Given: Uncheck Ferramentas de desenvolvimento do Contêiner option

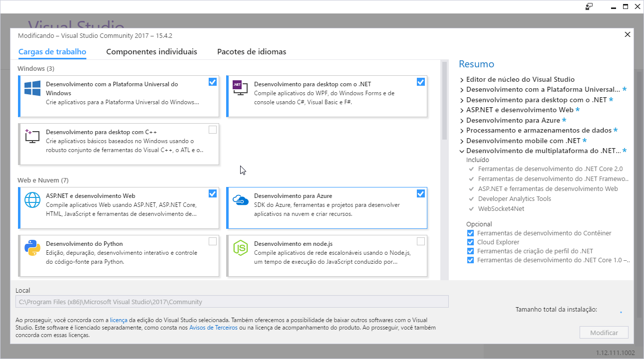Looking at the screenshot, I should click(x=470, y=233).
